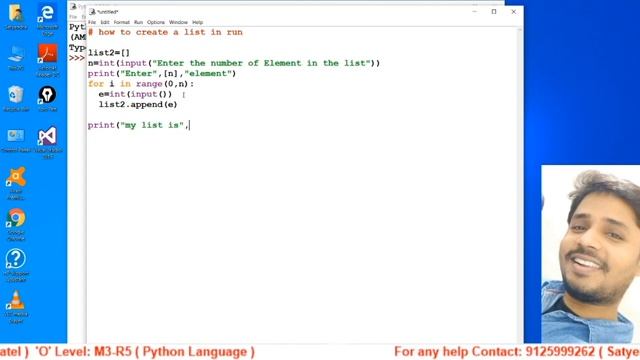Click the Avast antivirus desktop icon
The image size is (640, 360).
coord(16,183)
